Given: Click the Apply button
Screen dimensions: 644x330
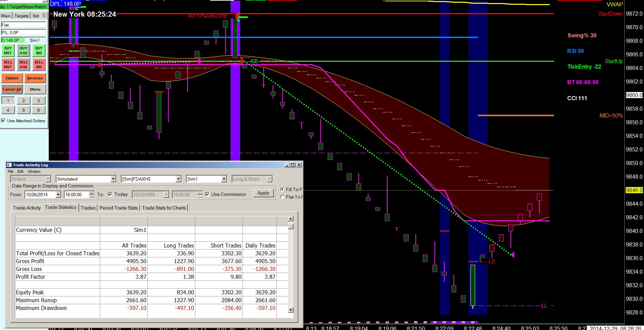Looking at the screenshot, I should pyautogui.click(x=263, y=193).
